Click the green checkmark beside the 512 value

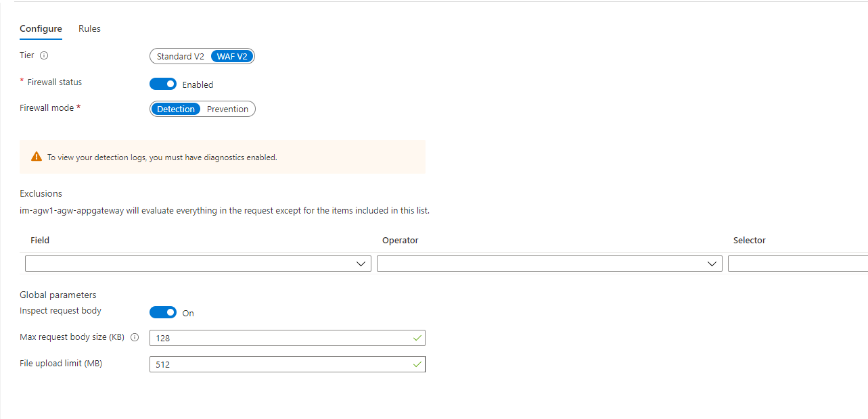point(417,364)
